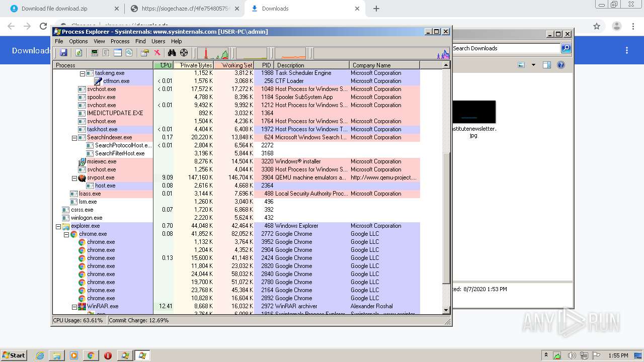Click the Opera icon in the taskbar

pos(108,355)
